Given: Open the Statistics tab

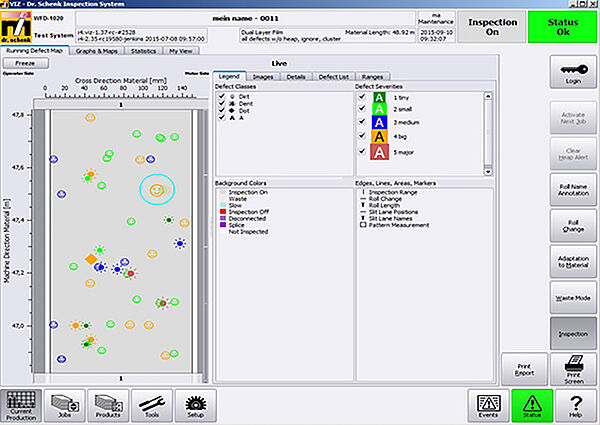Looking at the screenshot, I should coord(143,51).
